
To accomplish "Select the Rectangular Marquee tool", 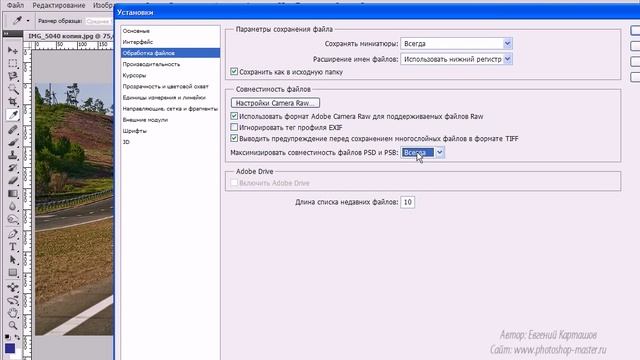I will 13,63.
